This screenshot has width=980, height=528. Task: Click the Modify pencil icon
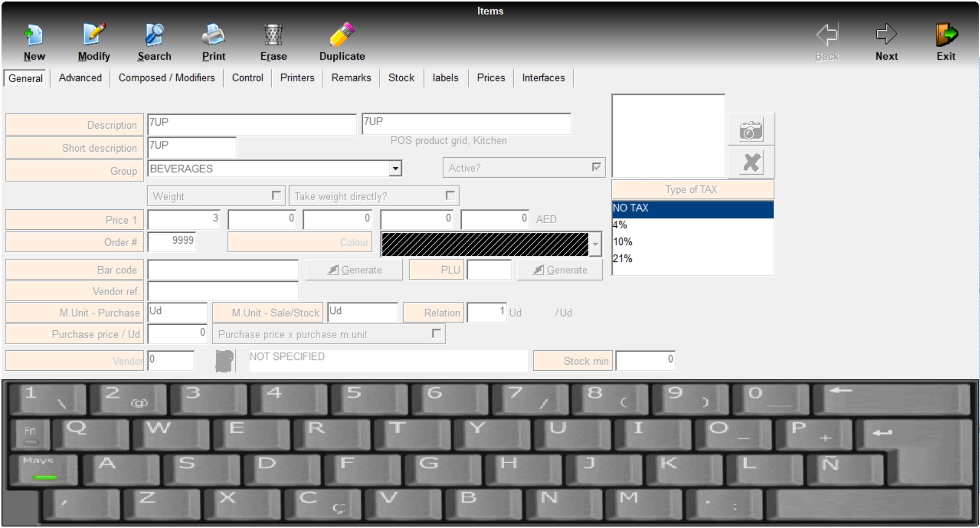(x=93, y=36)
